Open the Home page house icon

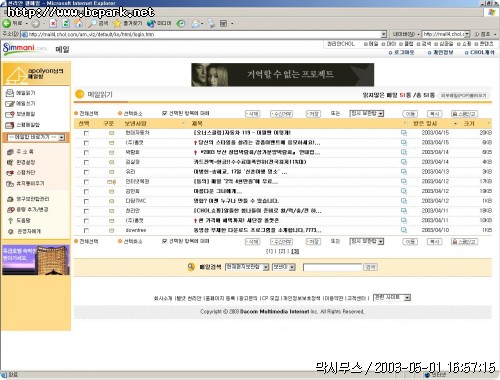pos(78,23)
